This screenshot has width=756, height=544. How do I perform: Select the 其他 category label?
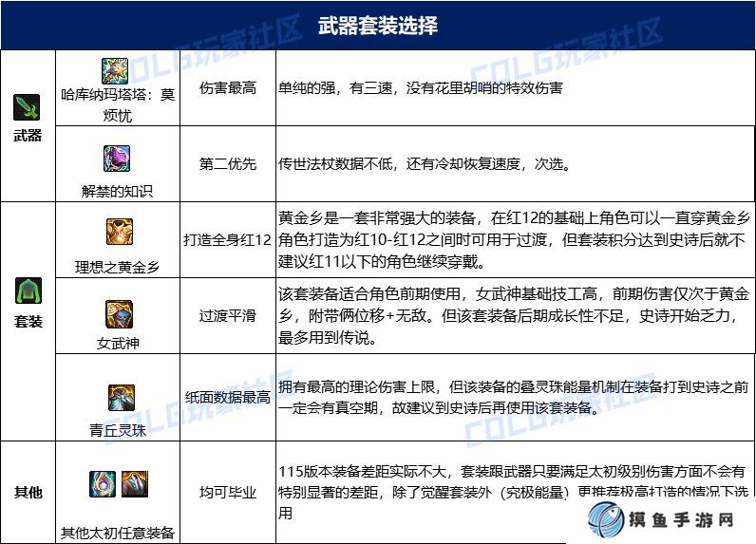click(x=28, y=493)
